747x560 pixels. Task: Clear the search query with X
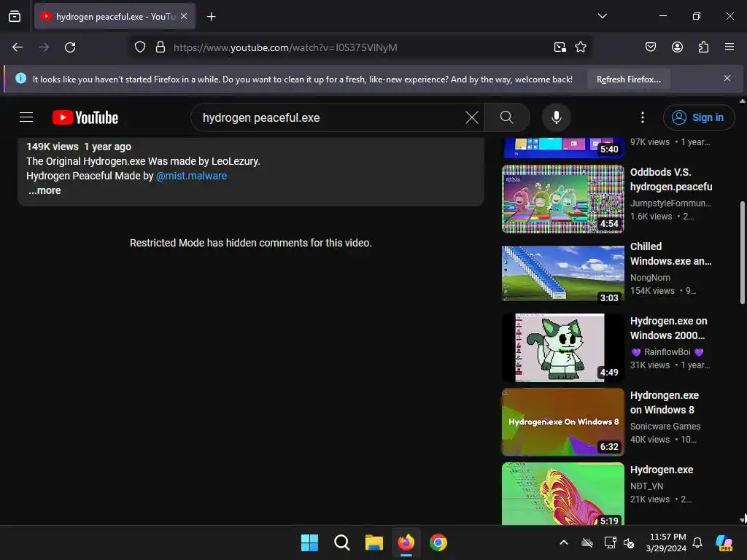click(x=472, y=117)
